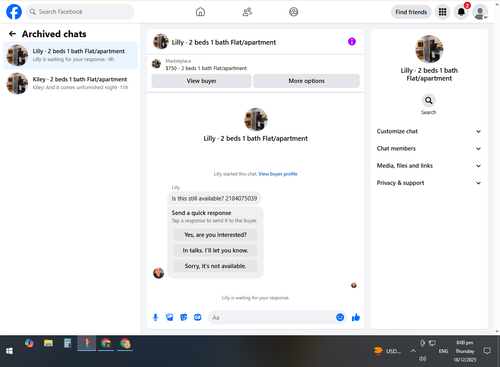
Task: Click the Search Facebook field
Action: [x=80, y=12]
